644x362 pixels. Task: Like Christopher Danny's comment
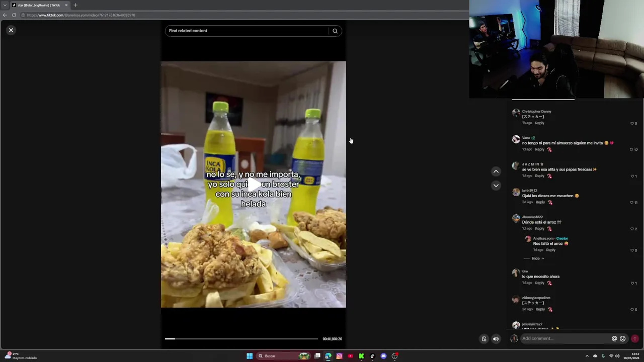(632, 123)
